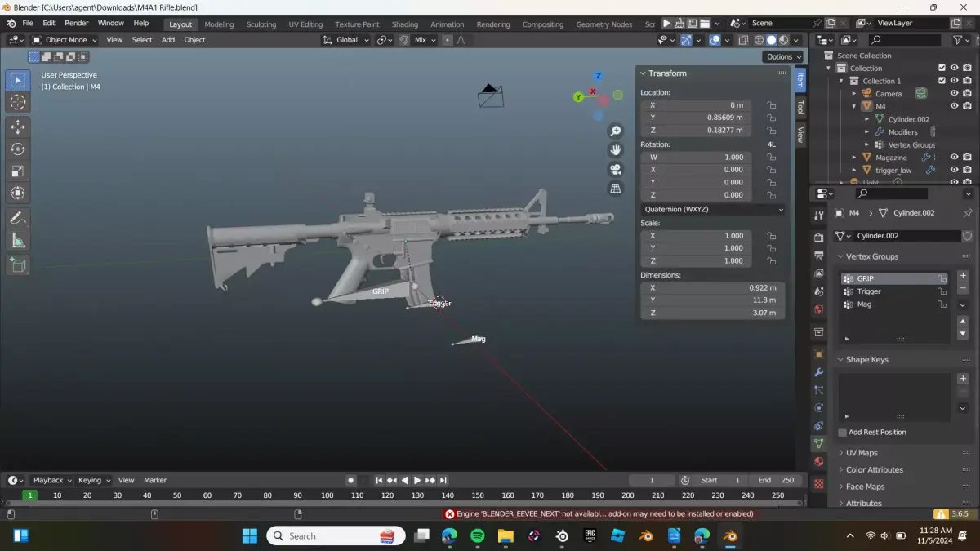The image size is (980, 551).
Task: Pick the Measure tool
Action: pyautogui.click(x=18, y=240)
